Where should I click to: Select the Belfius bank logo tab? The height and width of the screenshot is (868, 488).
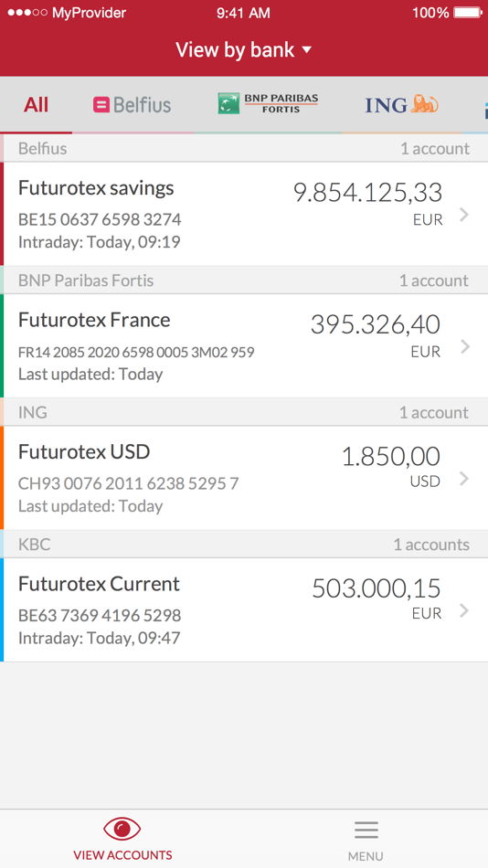132,105
